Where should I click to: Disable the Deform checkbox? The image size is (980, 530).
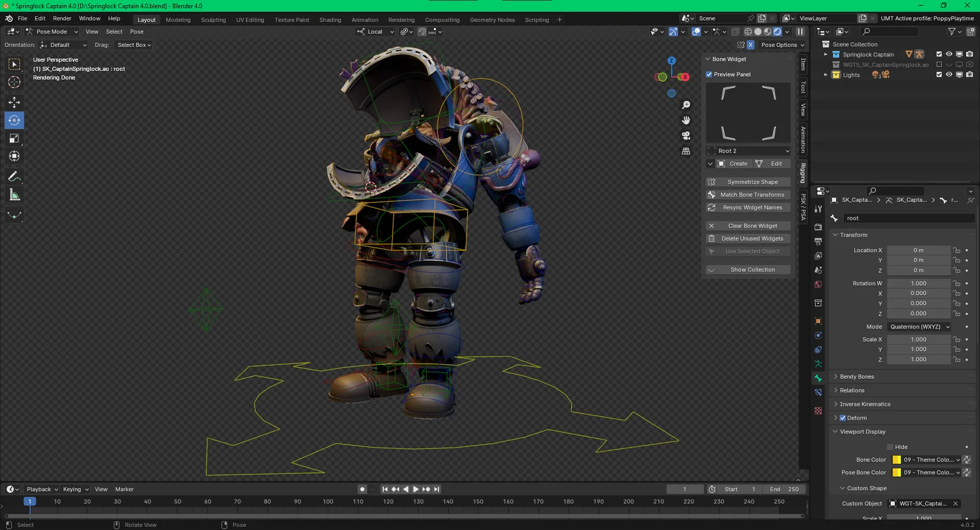click(843, 418)
